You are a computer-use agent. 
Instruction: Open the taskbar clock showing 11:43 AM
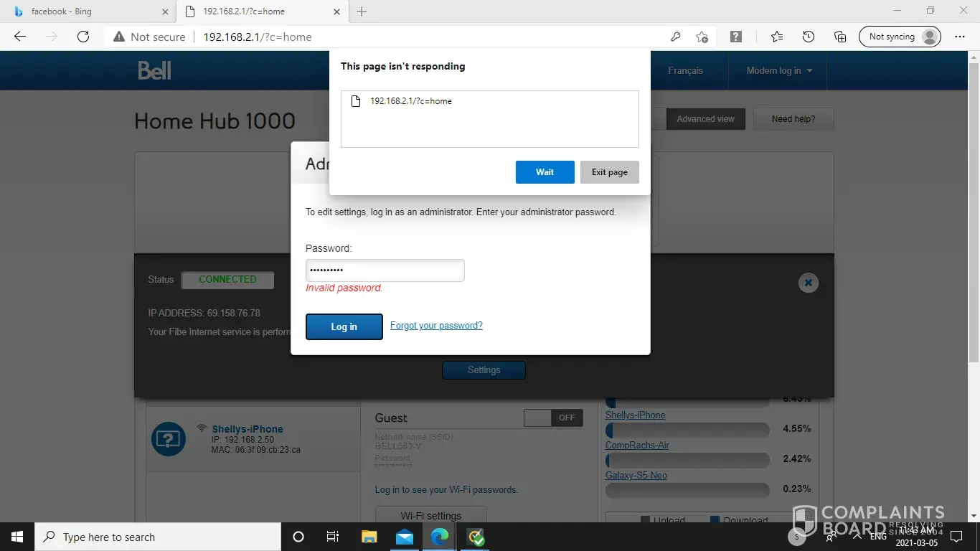(x=917, y=537)
